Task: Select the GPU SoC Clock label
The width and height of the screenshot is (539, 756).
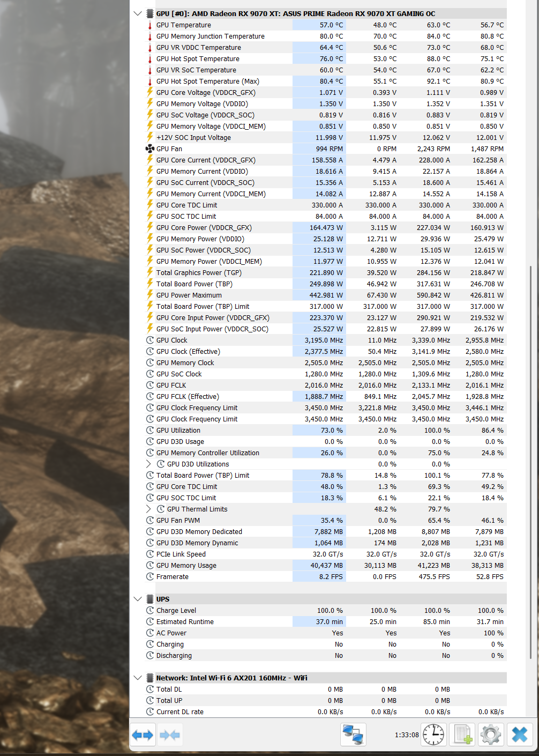Action: click(x=179, y=374)
